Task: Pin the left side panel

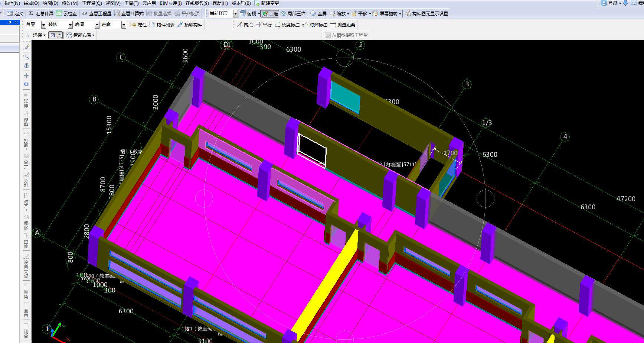Action: point(10,23)
